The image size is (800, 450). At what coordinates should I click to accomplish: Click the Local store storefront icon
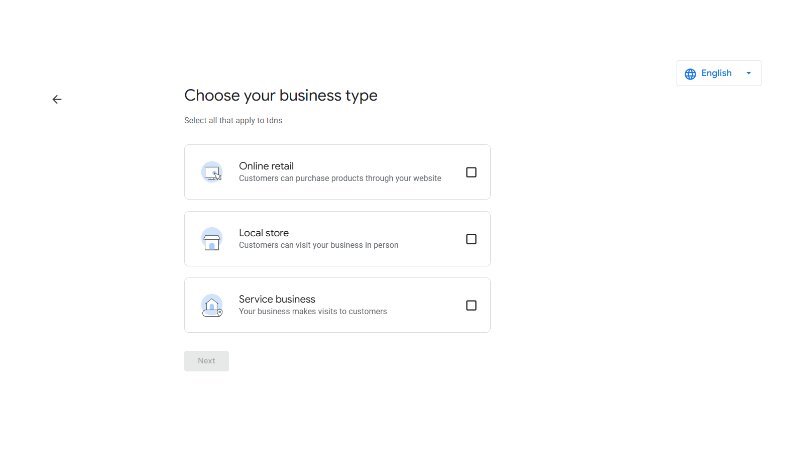click(212, 239)
